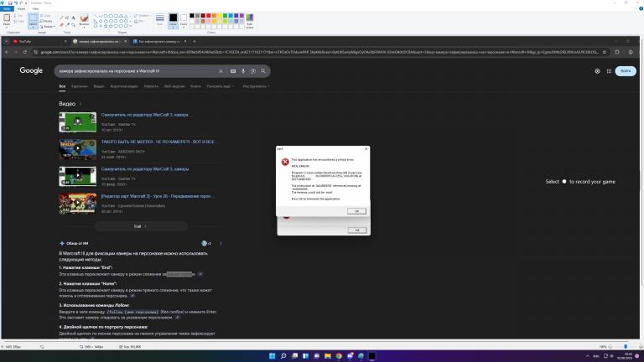
Task: Open the first WarCraft 3 editor video link
Action: (147, 115)
